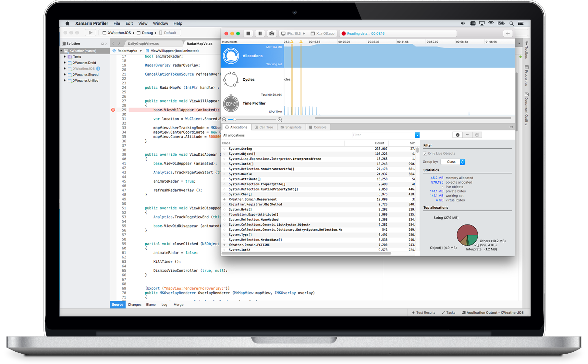Viewport: 588px width, 364px height.
Task: Zoom out the timeline using minus magnifier
Action: (x=224, y=119)
